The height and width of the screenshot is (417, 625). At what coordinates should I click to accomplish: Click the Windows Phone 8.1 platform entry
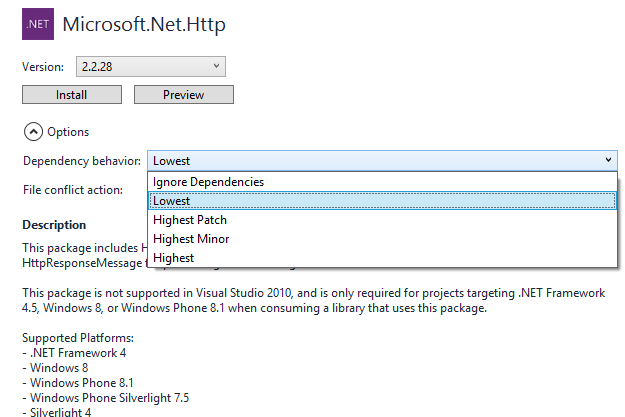tap(78, 383)
